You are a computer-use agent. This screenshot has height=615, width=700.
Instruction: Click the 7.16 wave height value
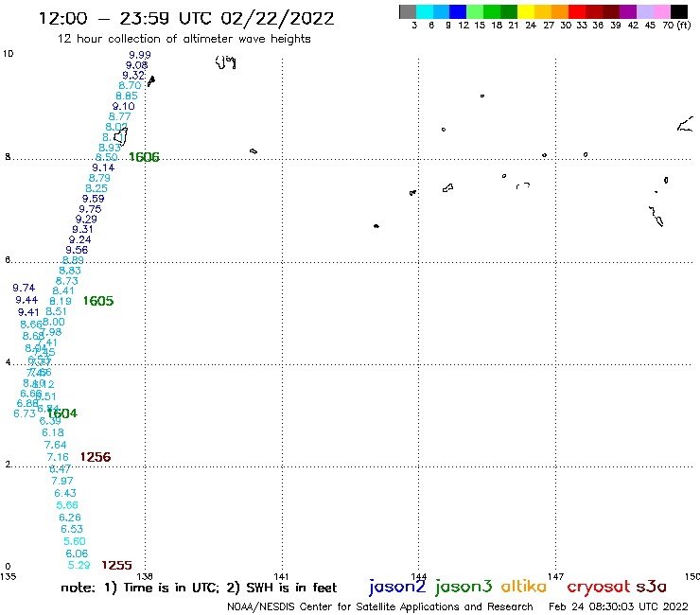tap(58, 457)
